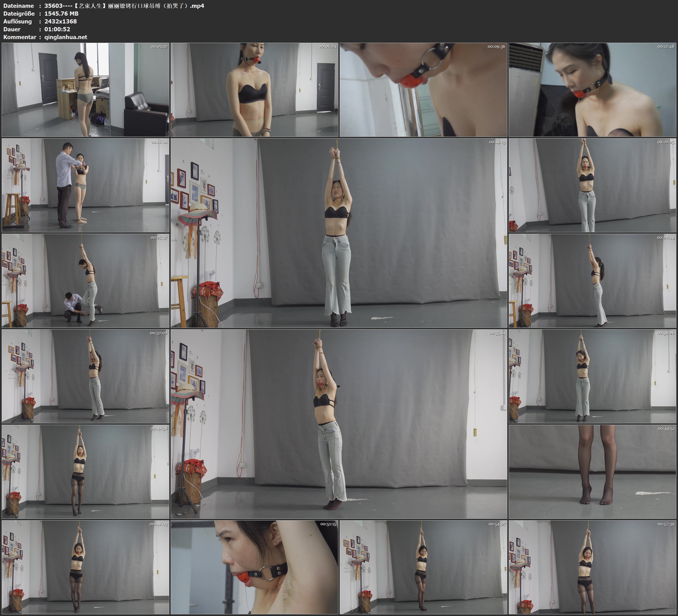The width and height of the screenshot is (678, 616).
Task: Click the legs close-up frame 00:44:51
Action: coord(593,471)
